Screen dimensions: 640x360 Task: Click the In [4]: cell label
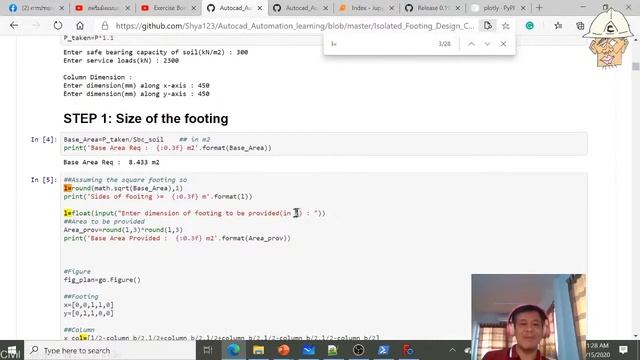tap(43, 140)
